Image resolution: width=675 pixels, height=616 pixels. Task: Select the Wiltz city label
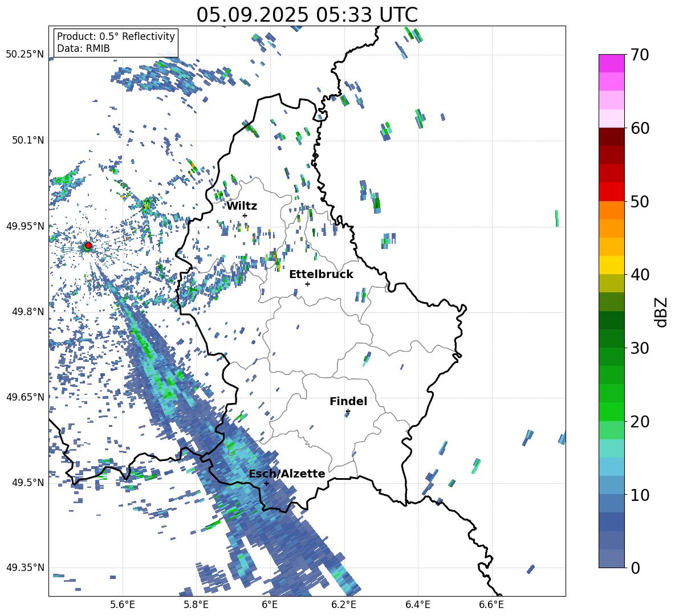[242, 206]
